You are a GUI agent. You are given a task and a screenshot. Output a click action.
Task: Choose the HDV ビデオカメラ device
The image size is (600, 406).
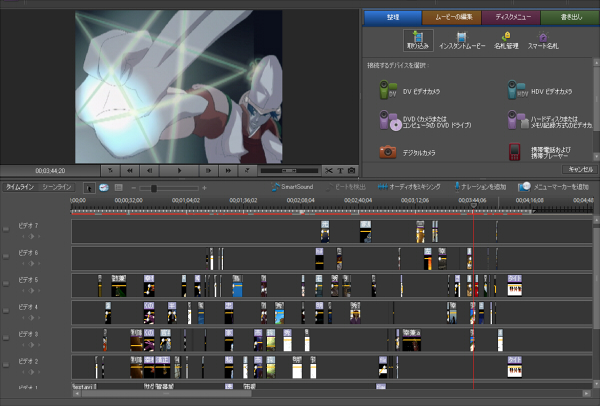tap(540, 91)
